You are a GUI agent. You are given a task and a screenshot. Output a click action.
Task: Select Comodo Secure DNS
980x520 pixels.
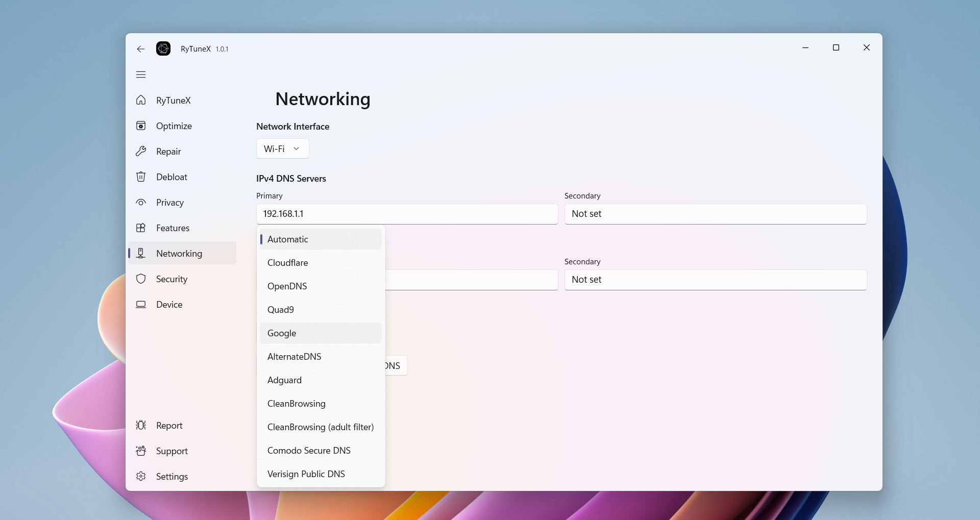tap(321, 451)
